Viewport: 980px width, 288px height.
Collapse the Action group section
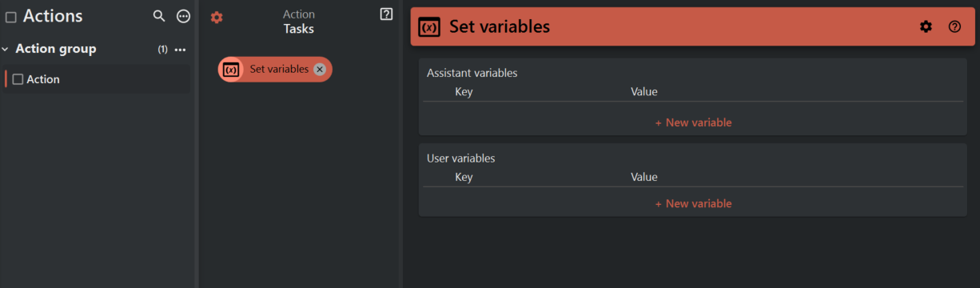[x=5, y=49]
